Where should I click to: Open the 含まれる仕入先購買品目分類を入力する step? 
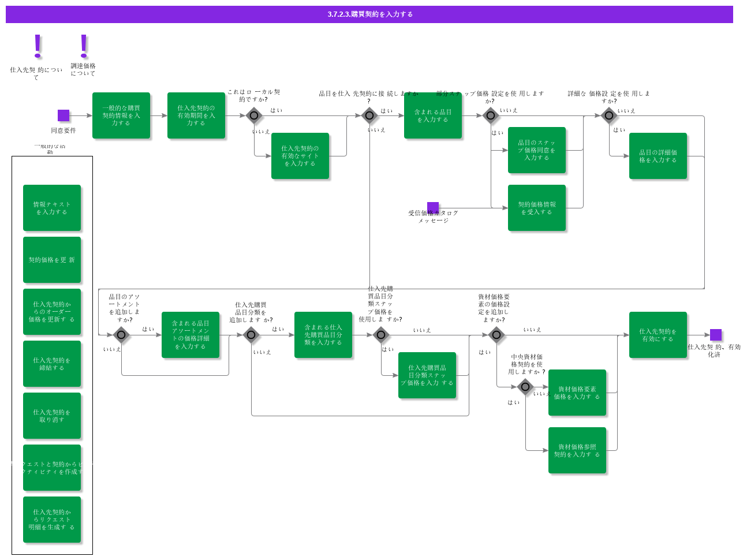click(323, 335)
